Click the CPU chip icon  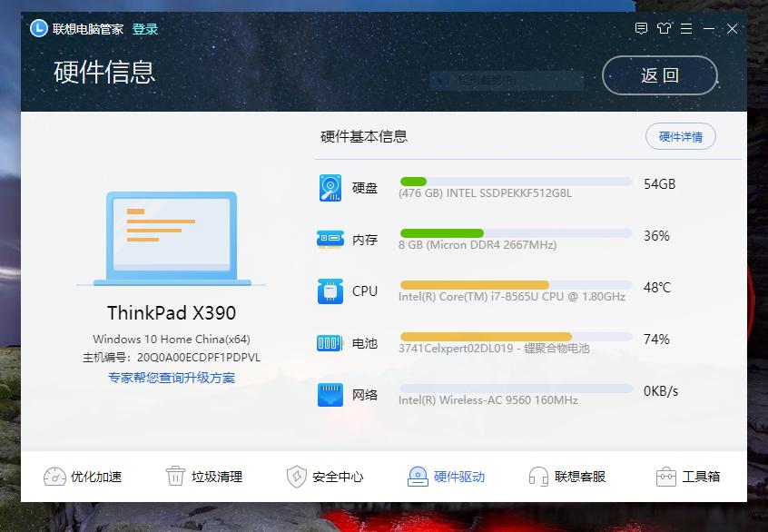329,291
